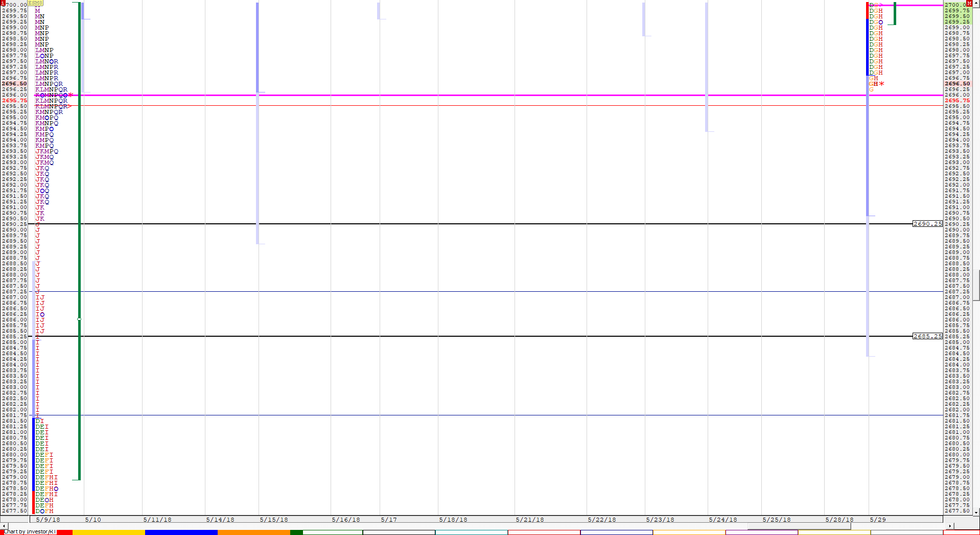
Task: Select the solid red color tab
Action: pyautogui.click(x=64, y=532)
